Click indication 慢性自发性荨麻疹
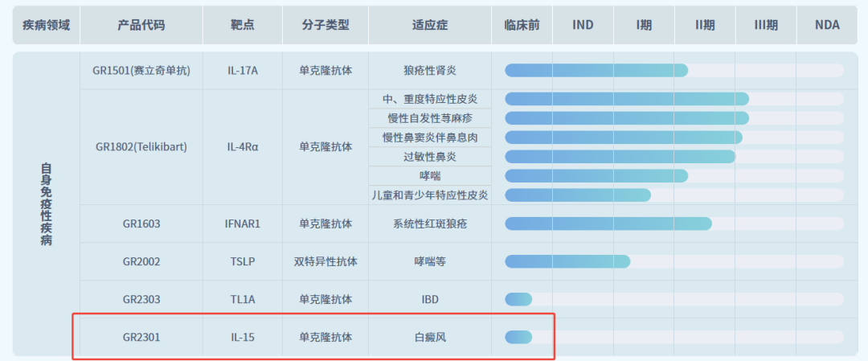The image size is (868, 361). point(429,118)
